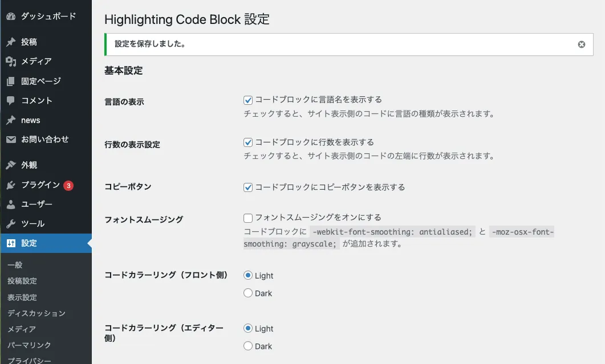605x364 pixels.
Task: Open the news post type menu
Action: click(30, 120)
